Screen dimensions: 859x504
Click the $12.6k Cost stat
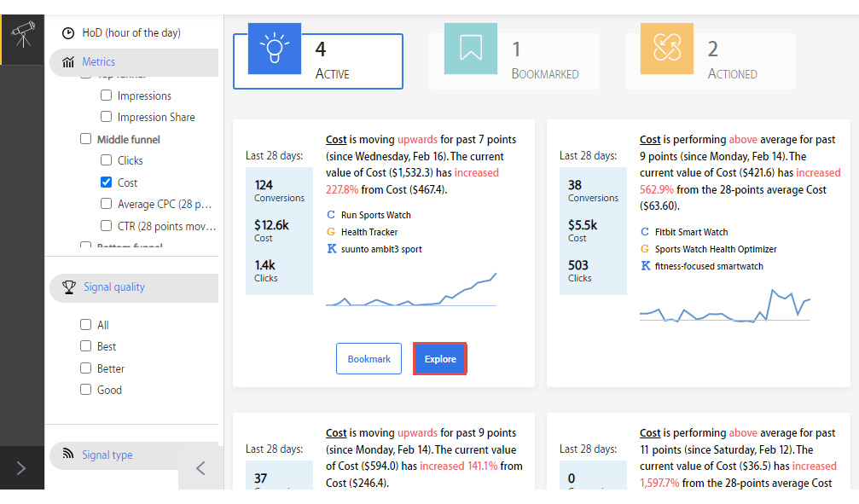click(271, 230)
